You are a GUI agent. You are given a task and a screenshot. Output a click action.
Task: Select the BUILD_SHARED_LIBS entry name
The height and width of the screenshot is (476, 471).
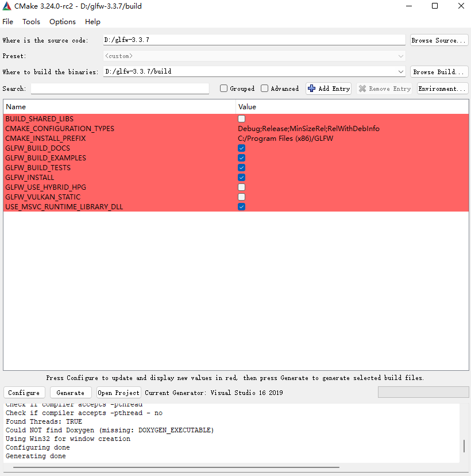coord(40,118)
